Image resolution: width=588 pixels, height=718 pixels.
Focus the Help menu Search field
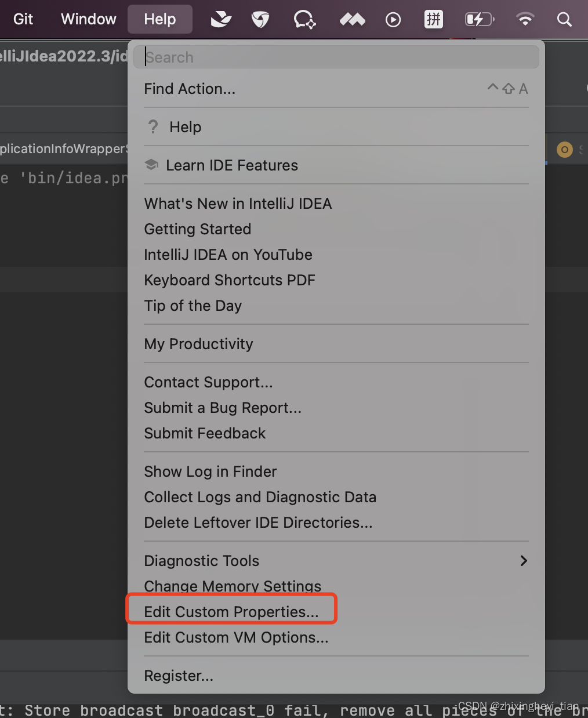click(336, 57)
